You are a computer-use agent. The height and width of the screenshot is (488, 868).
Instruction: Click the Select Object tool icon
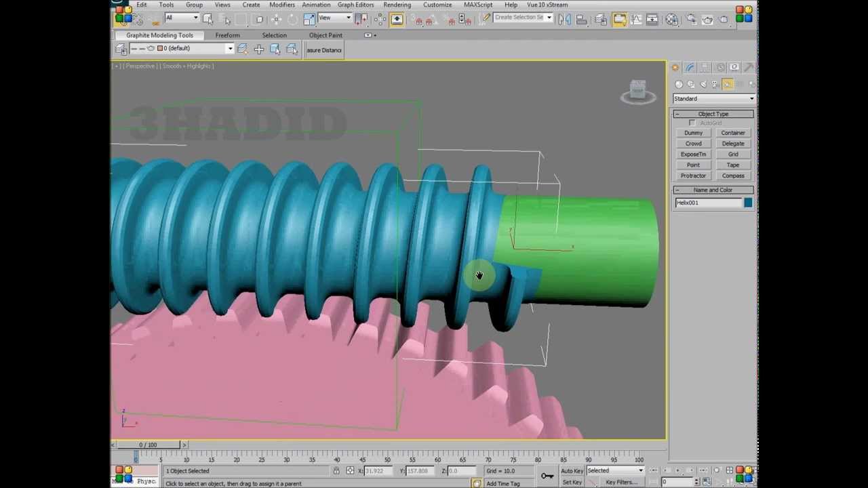[x=208, y=19]
